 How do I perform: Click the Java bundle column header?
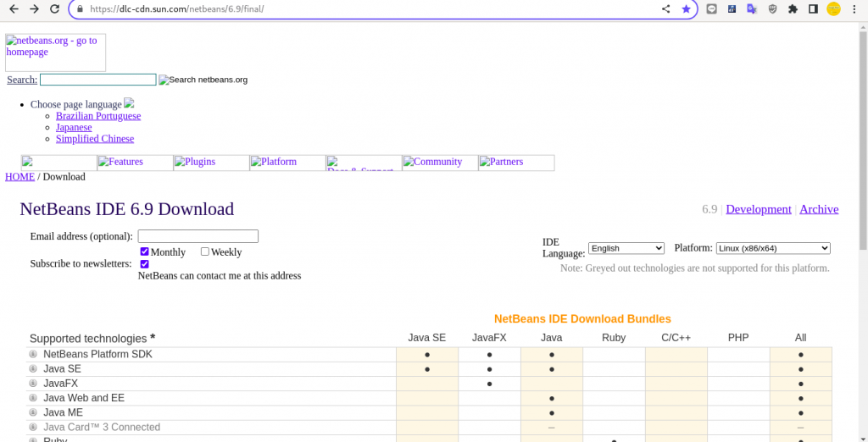[x=551, y=338]
